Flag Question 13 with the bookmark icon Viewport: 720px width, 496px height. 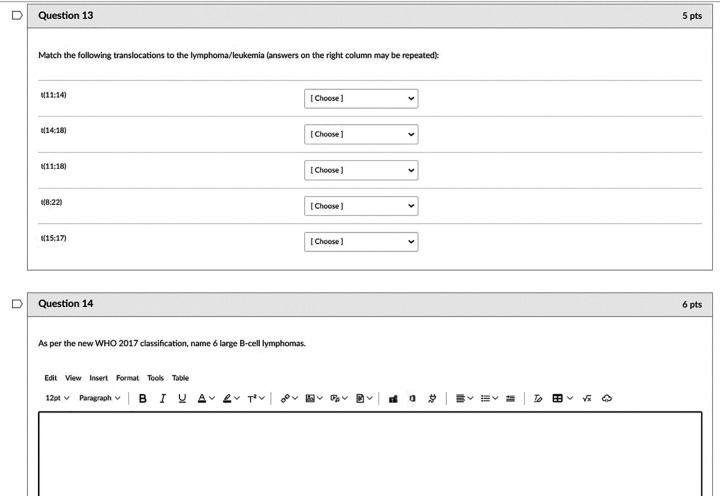pos(17,16)
